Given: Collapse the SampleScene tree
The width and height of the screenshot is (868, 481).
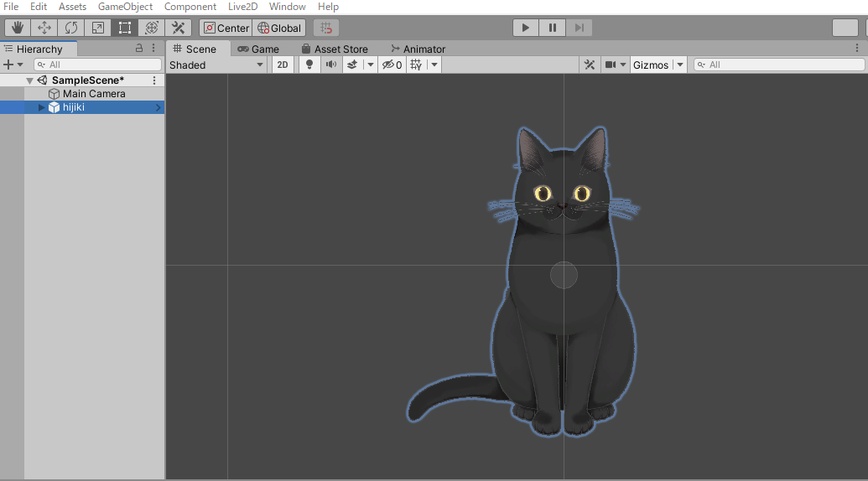Looking at the screenshot, I should click(29, 80).
